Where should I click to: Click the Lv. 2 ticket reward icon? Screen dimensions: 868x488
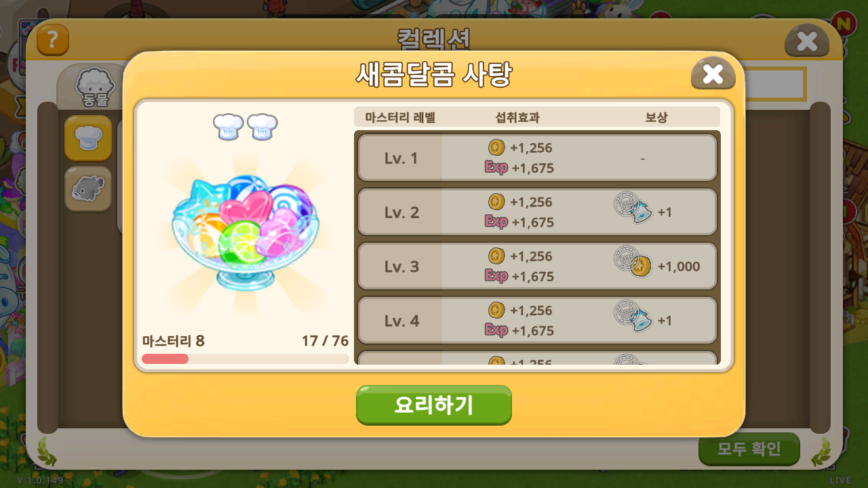633,210
